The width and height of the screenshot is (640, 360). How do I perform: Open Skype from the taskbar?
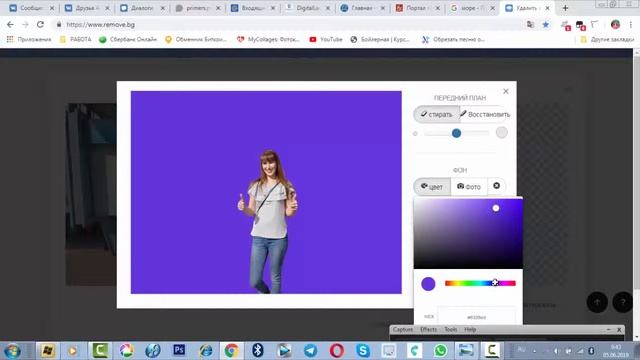click(362, 350)
